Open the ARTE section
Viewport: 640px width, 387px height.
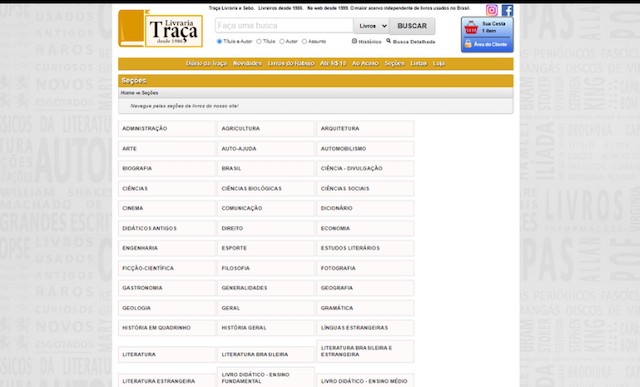pos(167,149)
